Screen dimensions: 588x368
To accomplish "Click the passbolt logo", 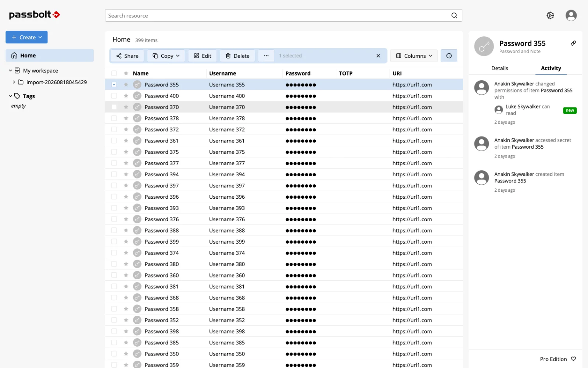I will tap(35, 15).
